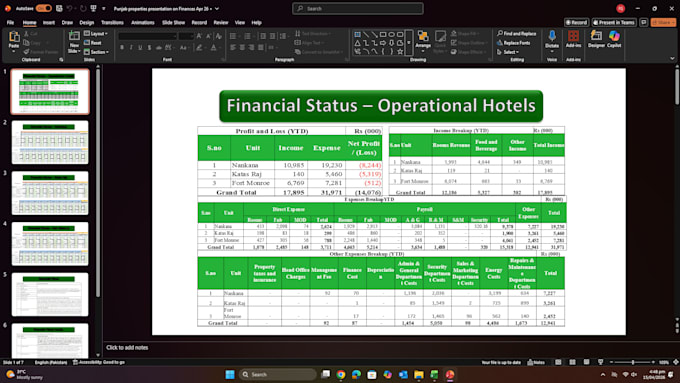The height and width of the screenshot is (383, 680).
Task: Click Replace Fonts button
Action: tap(514, 43)
